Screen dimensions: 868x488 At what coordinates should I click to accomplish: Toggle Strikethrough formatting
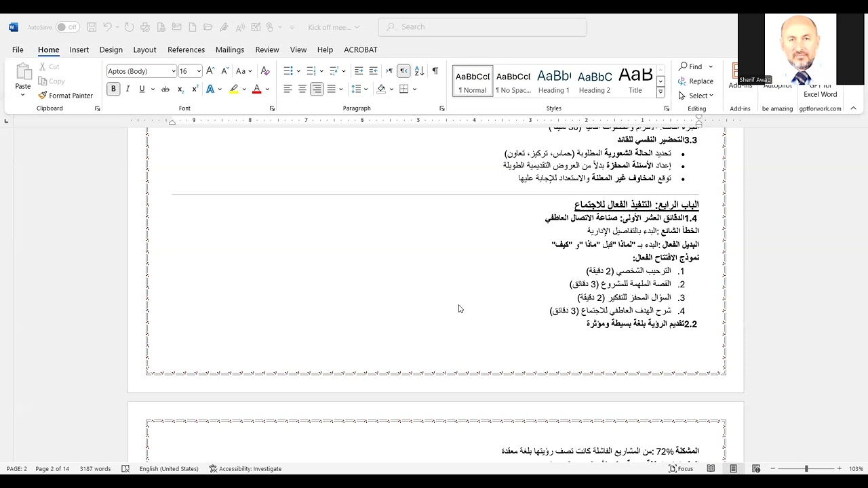click(x=165, y=89)
